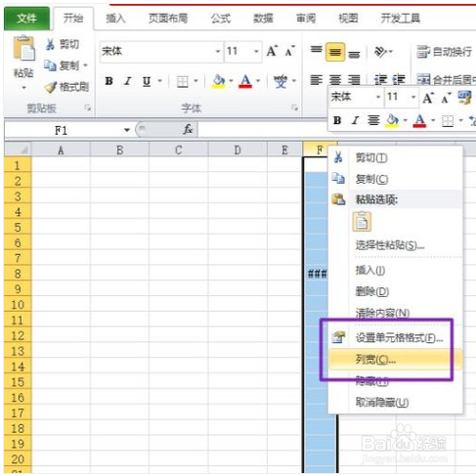
Task: Set top vertical alignment
Action: click(316, 50)
